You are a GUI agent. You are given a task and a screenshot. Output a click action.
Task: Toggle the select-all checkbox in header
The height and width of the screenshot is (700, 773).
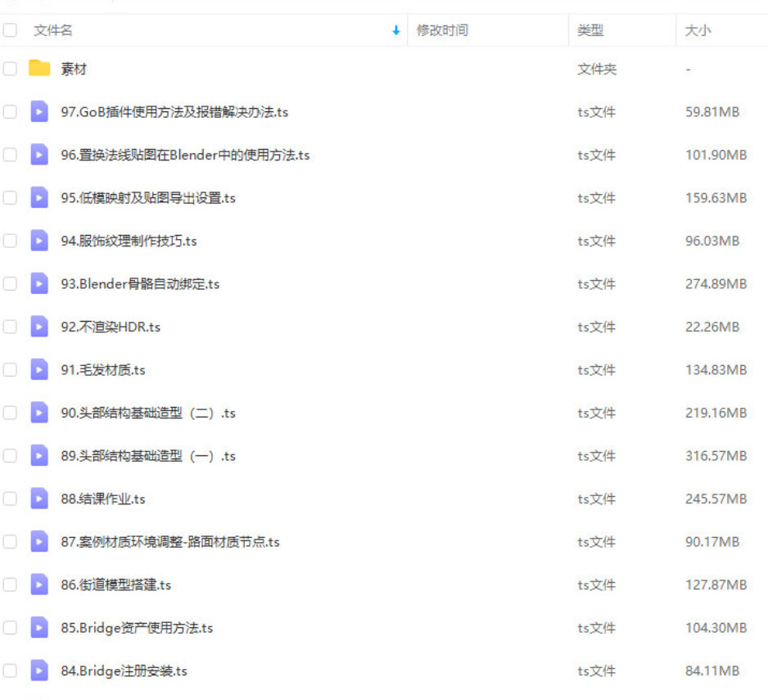click(x=10, y=30)
